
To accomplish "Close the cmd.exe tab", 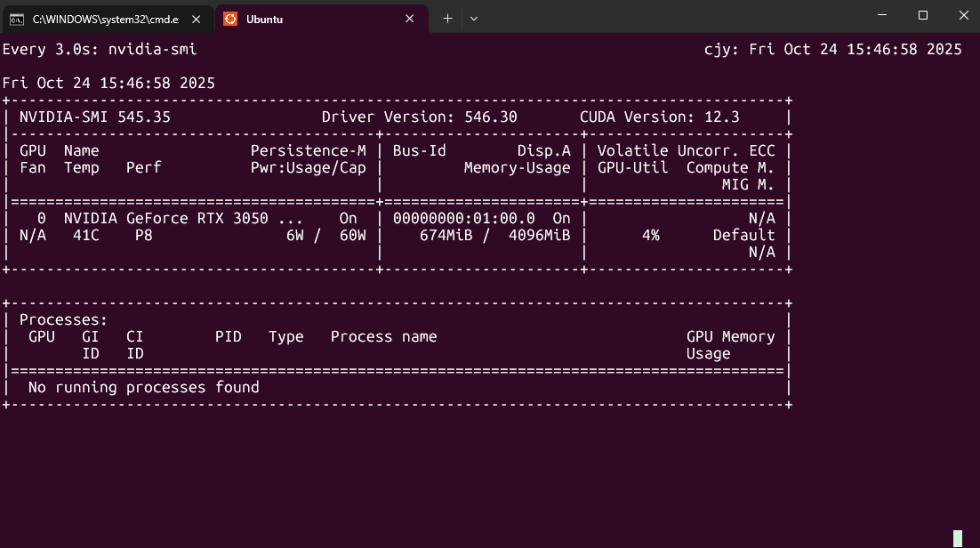I will pyautogui.click(x=197, y=20).
